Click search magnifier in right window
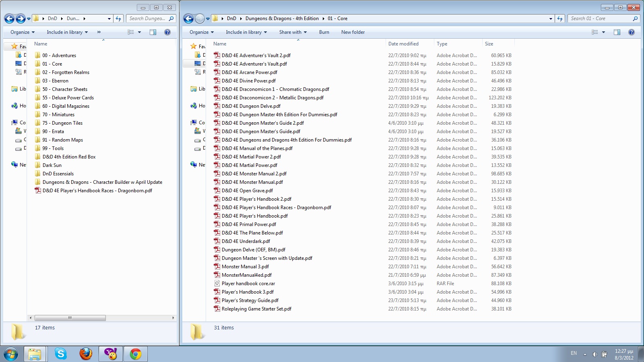The image size is (644, 362). pos(635,19)
